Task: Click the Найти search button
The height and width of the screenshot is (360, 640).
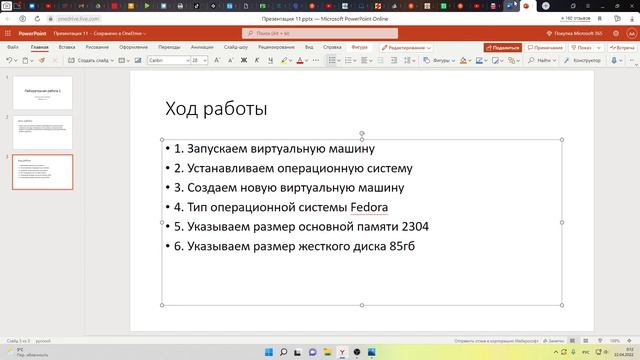Action: [x=542, y=60]
